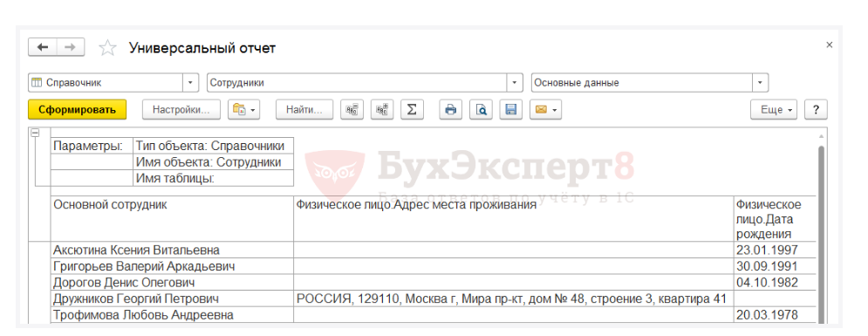
Task: Open the report variants folder dropdown
Action: (243, 110)
